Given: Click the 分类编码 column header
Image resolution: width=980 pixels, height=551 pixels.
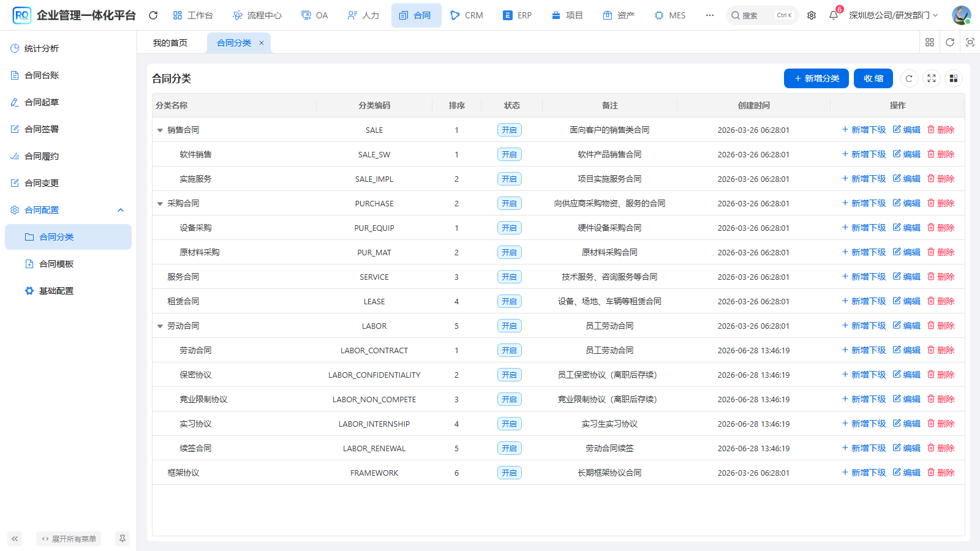Looking at the screenshot, I should (374, 105).
